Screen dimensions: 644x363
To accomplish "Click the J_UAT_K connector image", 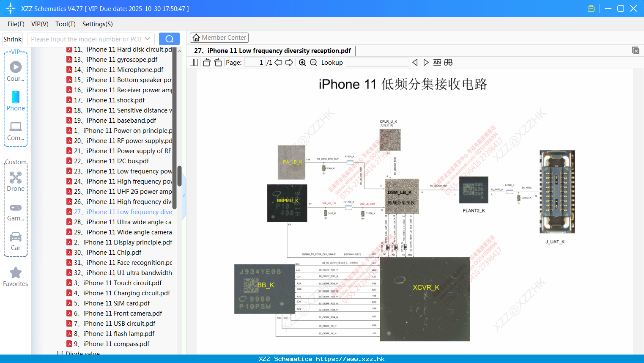I will point(557,192).
